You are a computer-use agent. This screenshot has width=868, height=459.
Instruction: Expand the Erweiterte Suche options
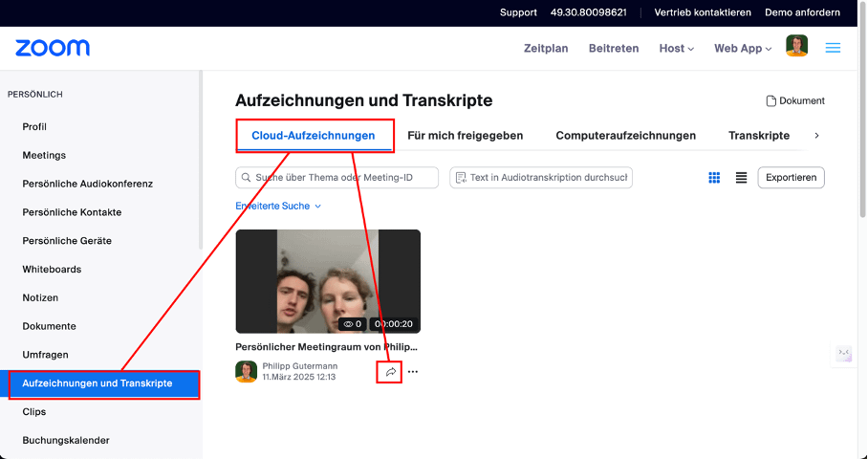pyautogui.click(x=278, y=206)
